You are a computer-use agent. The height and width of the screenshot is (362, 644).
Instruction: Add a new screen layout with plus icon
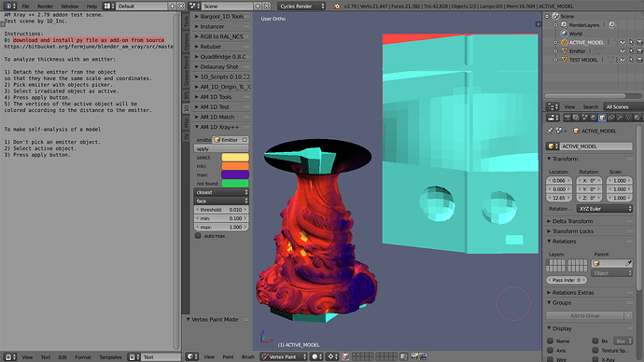tap(172, 7)
